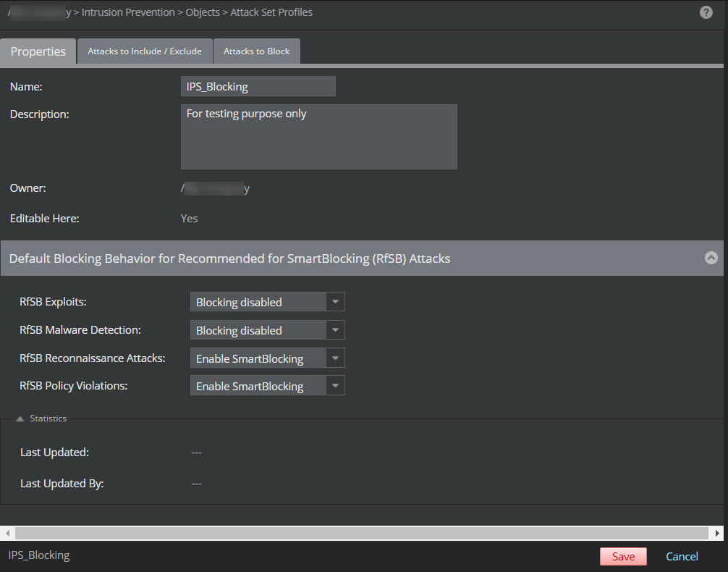728x572 pixels.
Task: Open the help question mark icon
Action: tap(706, 12)
